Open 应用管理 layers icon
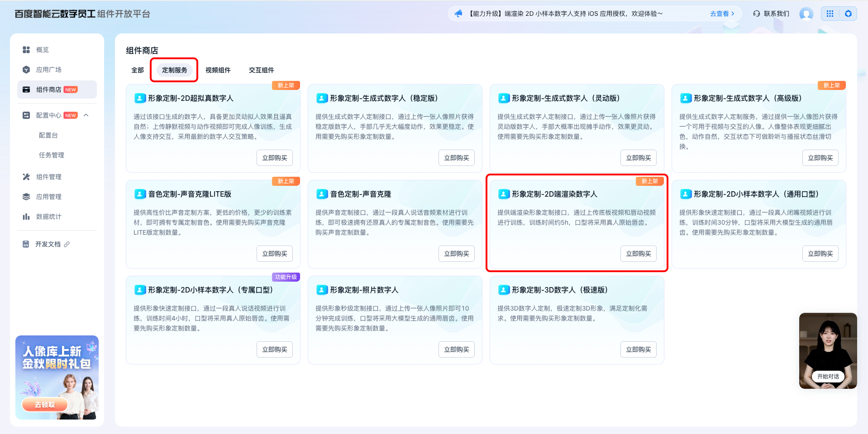The height and width of the screenshot is (434, 868). point(26,197)
